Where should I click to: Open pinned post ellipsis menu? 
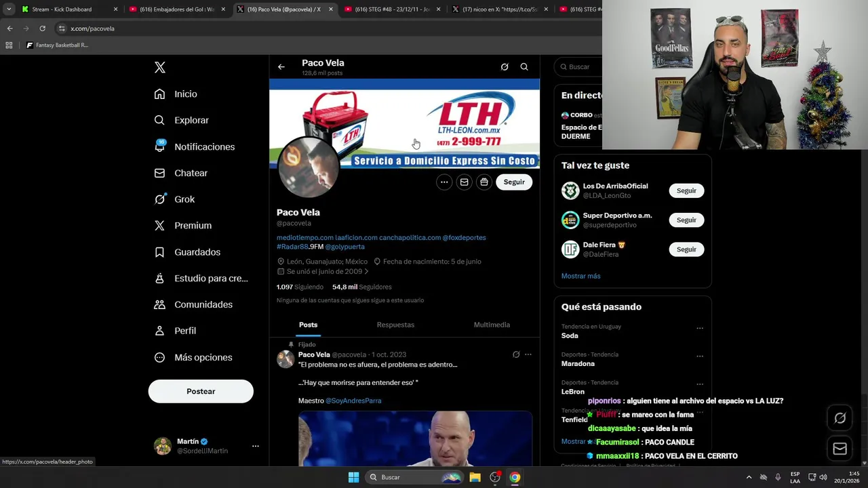[528, 354]
